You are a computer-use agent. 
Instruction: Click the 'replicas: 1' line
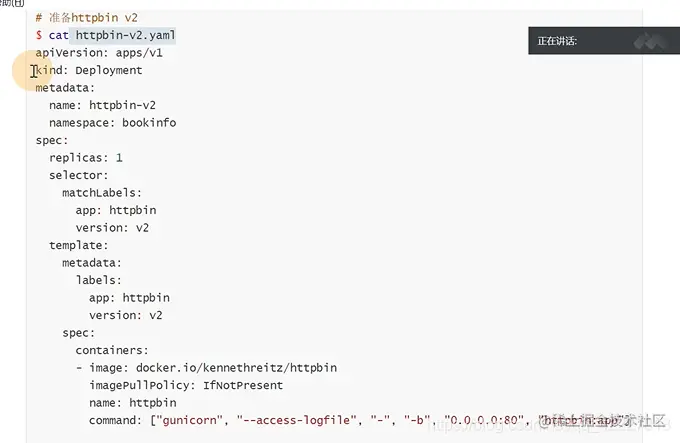tap(86, 157)
